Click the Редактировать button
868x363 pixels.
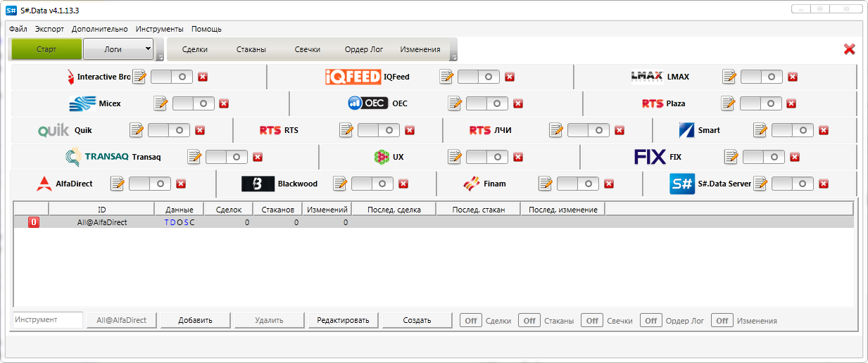(x=343, y=320)
